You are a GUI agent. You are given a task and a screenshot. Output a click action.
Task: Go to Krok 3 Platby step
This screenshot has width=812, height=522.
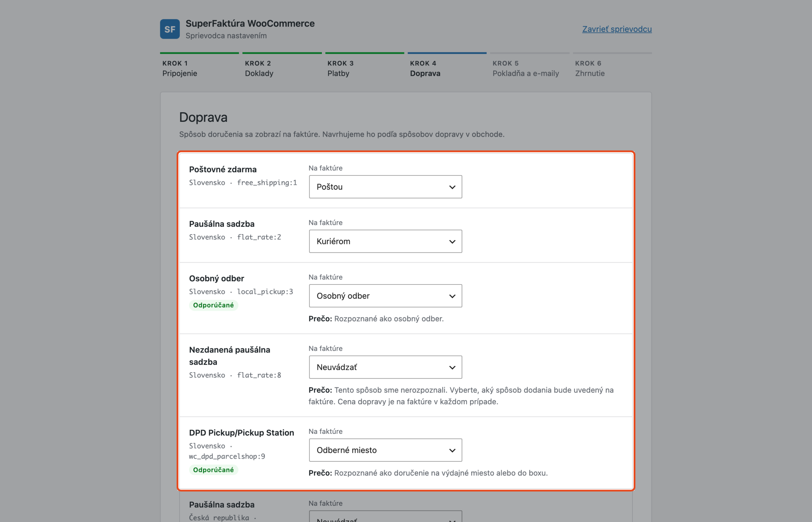[x=364, y=66]
